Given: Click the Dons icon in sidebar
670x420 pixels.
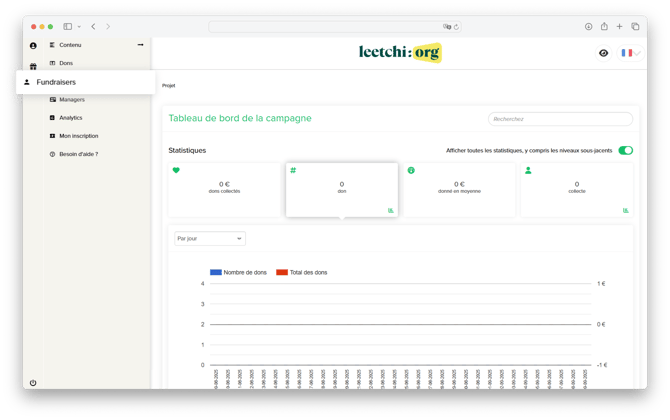Looking at the screenshot, I should [x=52, y=63].
